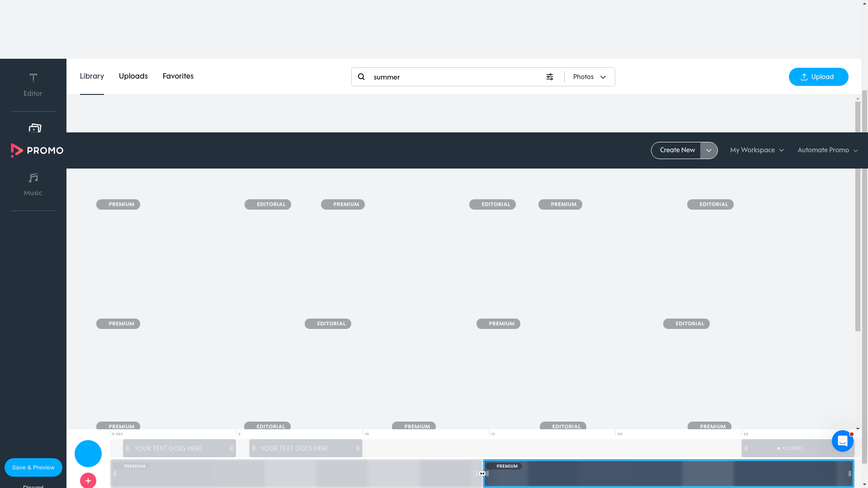Viewport: 868px width, 488px height.
Task: Click the PROMO logo
Action: click(37, 150)
